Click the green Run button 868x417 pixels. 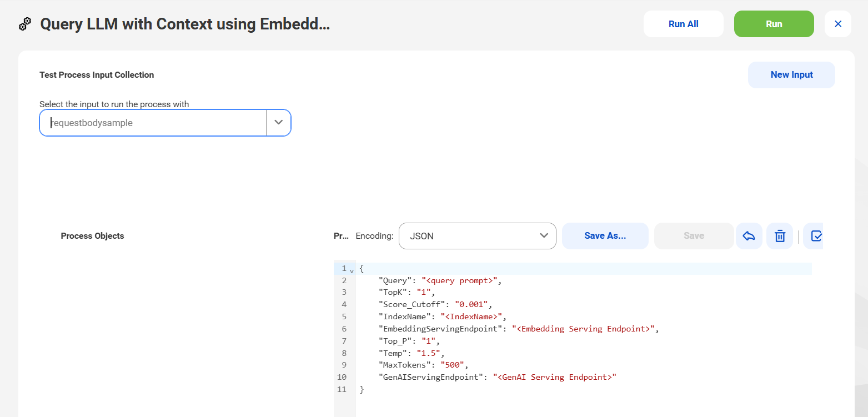(774, 24)
